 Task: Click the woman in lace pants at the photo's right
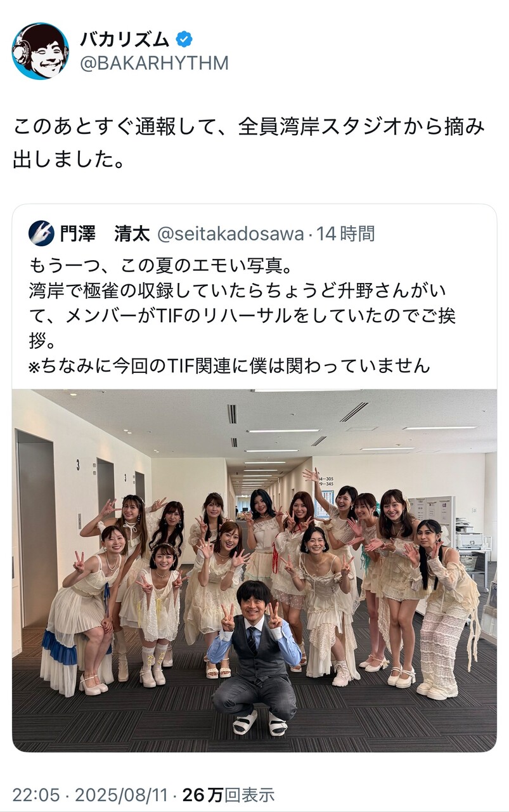[x=445, y=609]
